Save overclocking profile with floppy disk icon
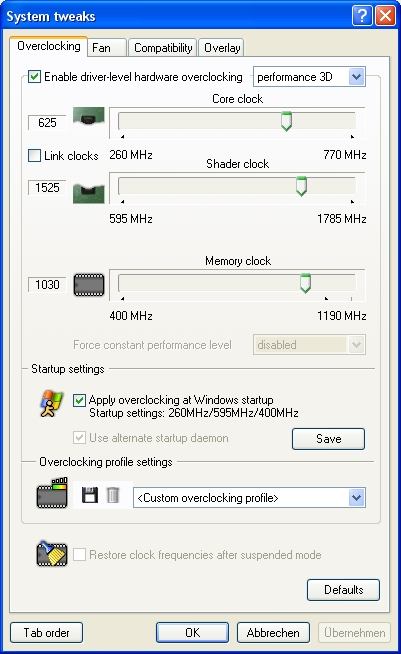401x654 pixels. (89, 495)
